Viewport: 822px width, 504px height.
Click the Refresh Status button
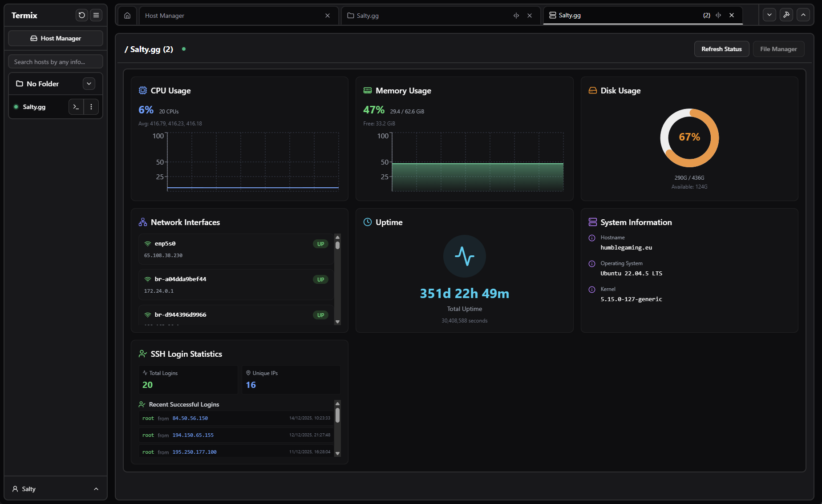721,49
